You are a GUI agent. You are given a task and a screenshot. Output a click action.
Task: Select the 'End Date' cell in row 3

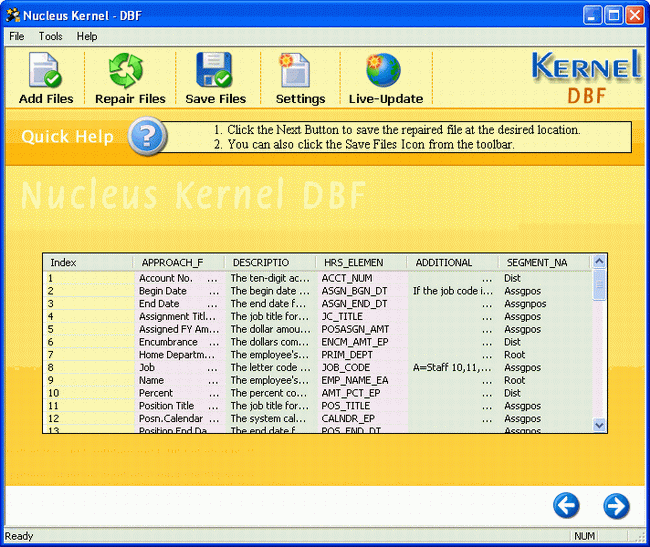click(179, 304)
